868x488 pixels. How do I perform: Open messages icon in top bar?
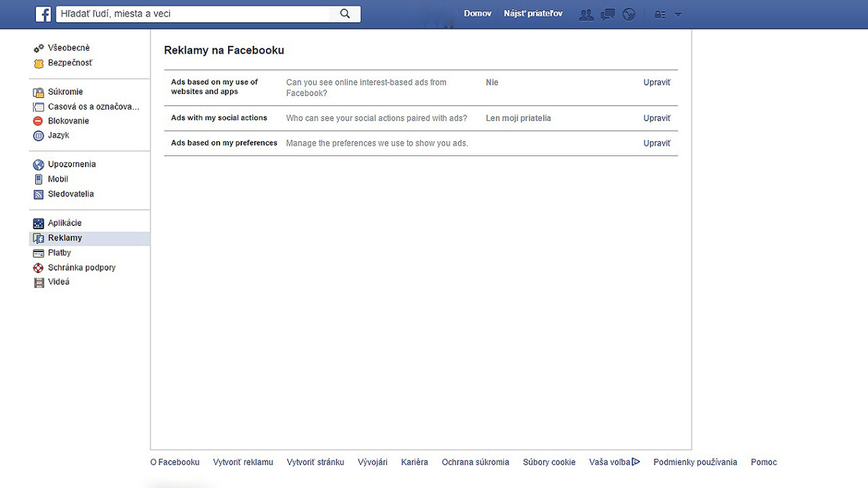point(608,14)
